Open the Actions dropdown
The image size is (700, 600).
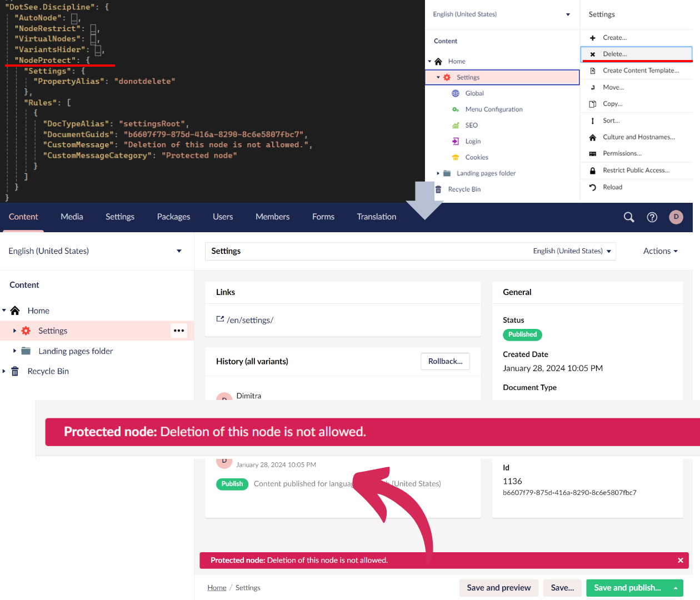click(660, 251)
